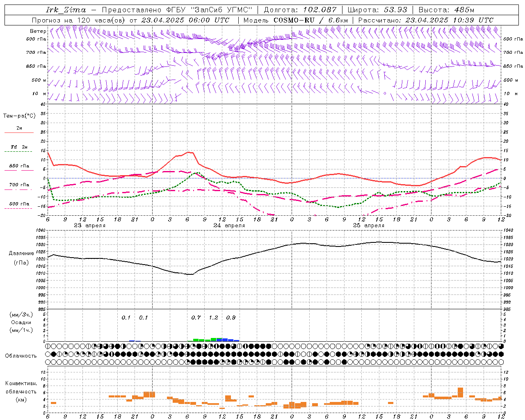525x420 pixels.
Task: Click the pressure unit label "(гПа)"
Action: tap(21, 263)
